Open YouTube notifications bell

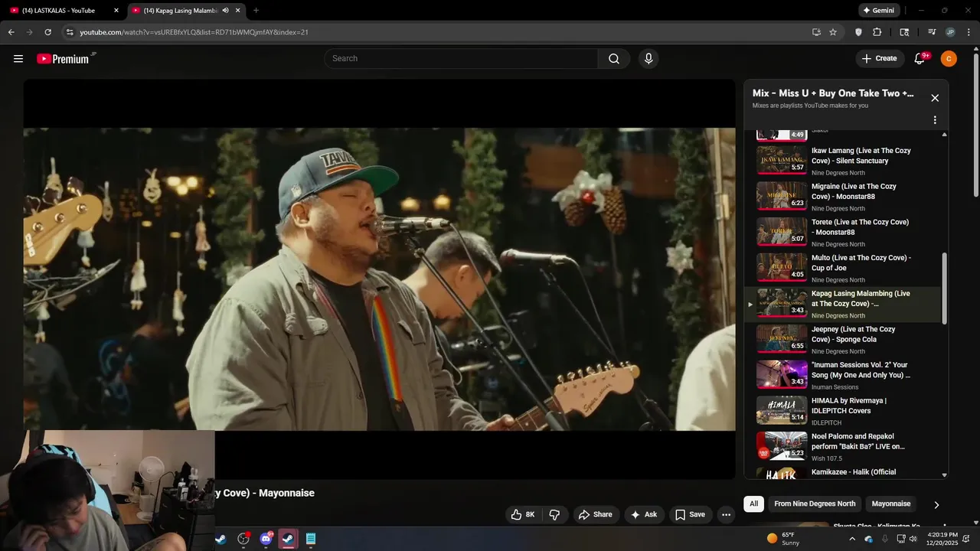coord(920,59)
